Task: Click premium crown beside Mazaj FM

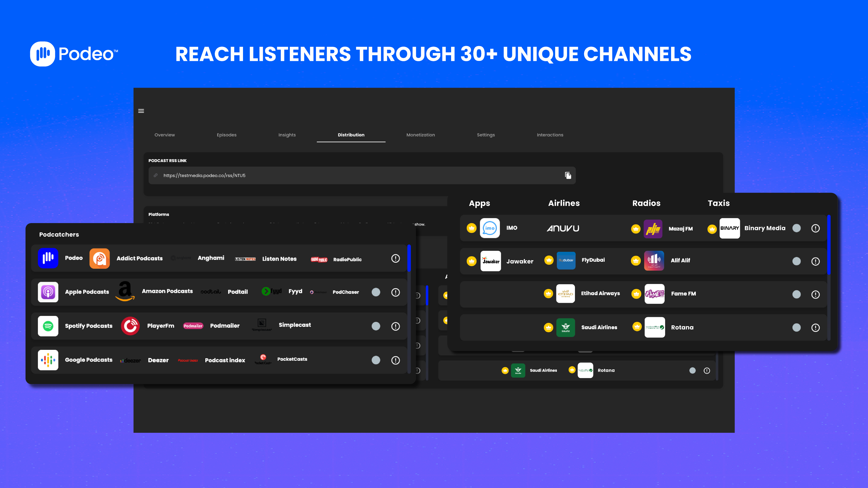Action: click(635, 229)
